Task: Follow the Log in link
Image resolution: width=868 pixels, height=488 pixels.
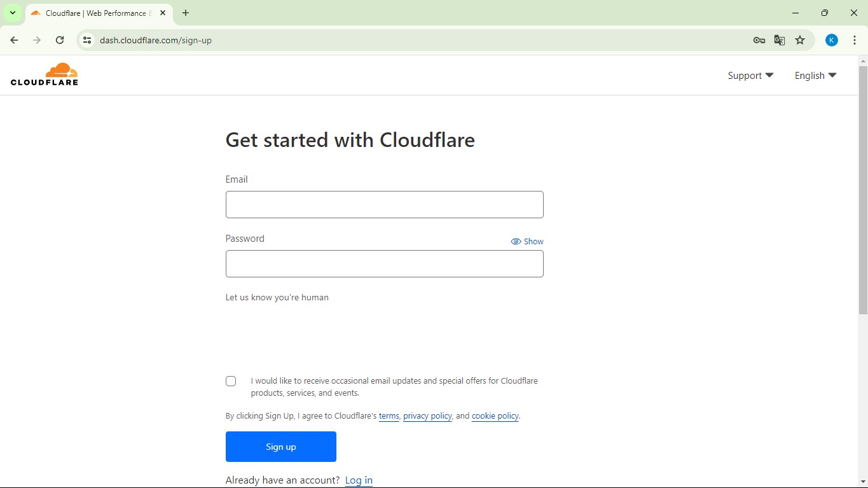Action: click(x=359, y=480)
